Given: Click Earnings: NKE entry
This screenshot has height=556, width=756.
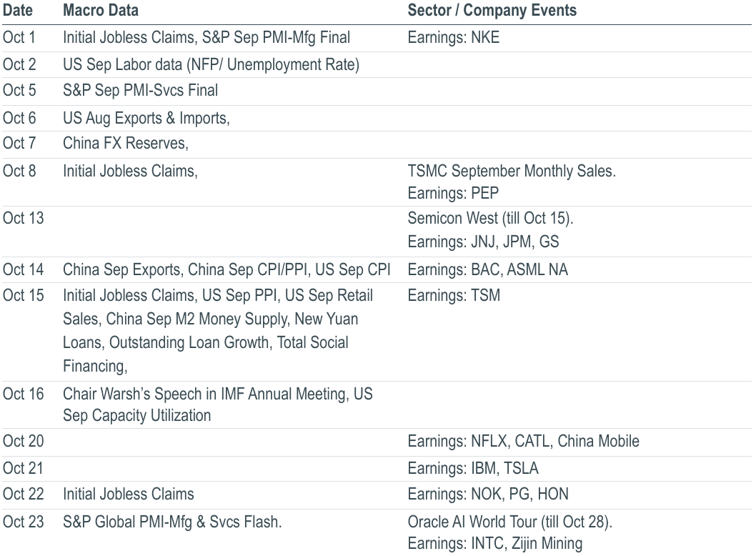Looking at the screenshot, I should point(454,38).
